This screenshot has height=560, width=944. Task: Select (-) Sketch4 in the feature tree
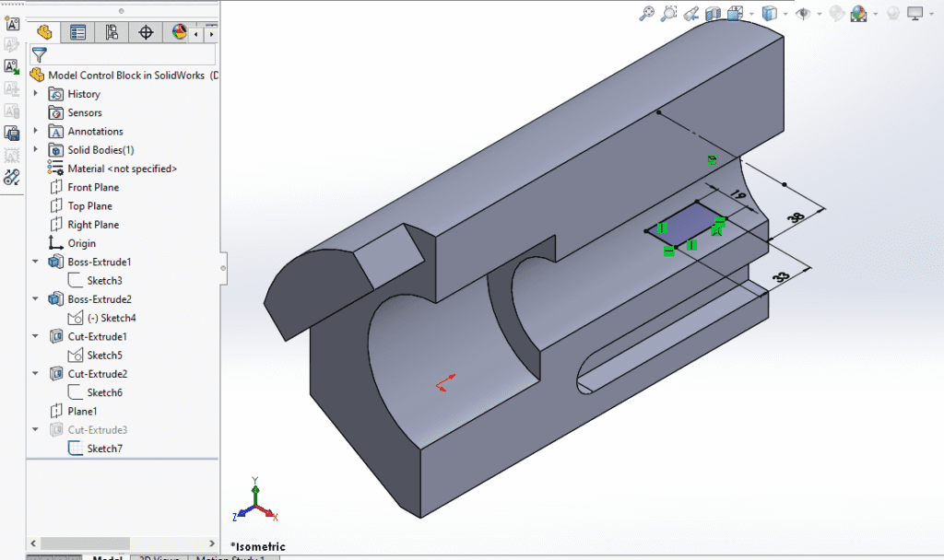pyautogui.click(x=112, y=318)
